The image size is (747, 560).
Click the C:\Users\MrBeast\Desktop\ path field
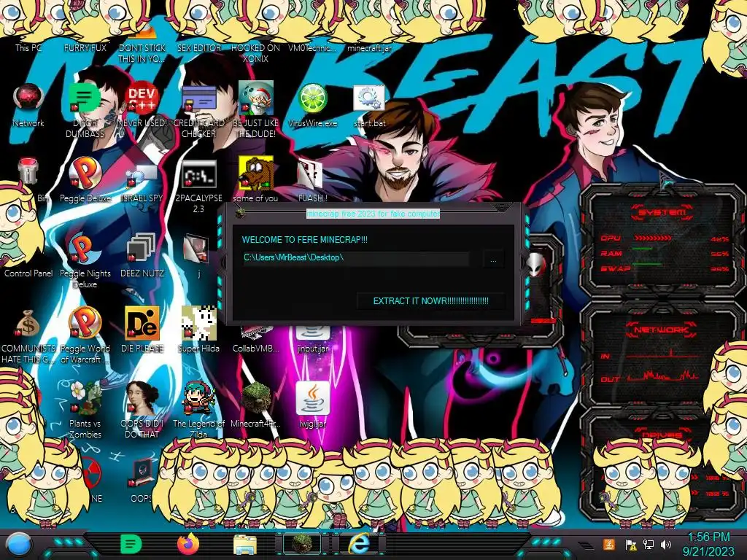point(356,257)
